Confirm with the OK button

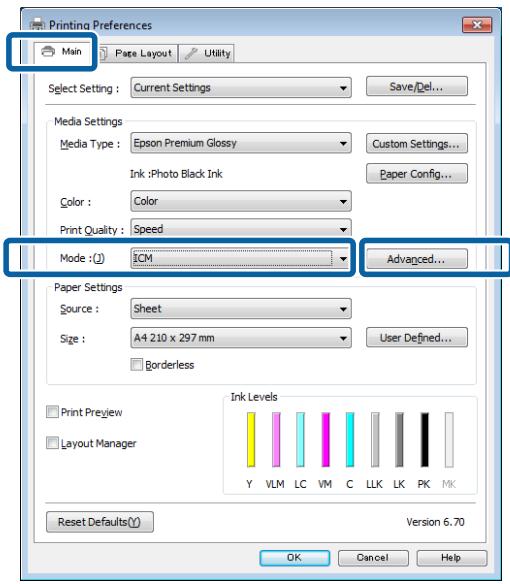click(x=294, y=558)
